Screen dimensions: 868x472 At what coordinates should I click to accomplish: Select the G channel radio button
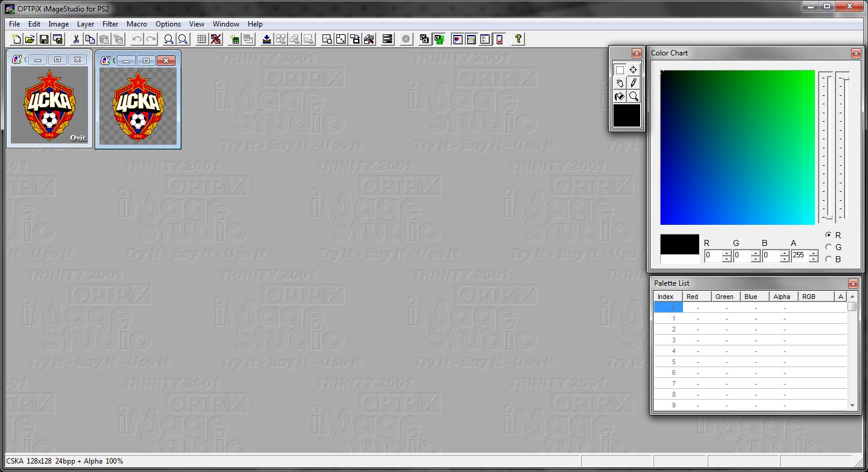[x=828, y=247]
